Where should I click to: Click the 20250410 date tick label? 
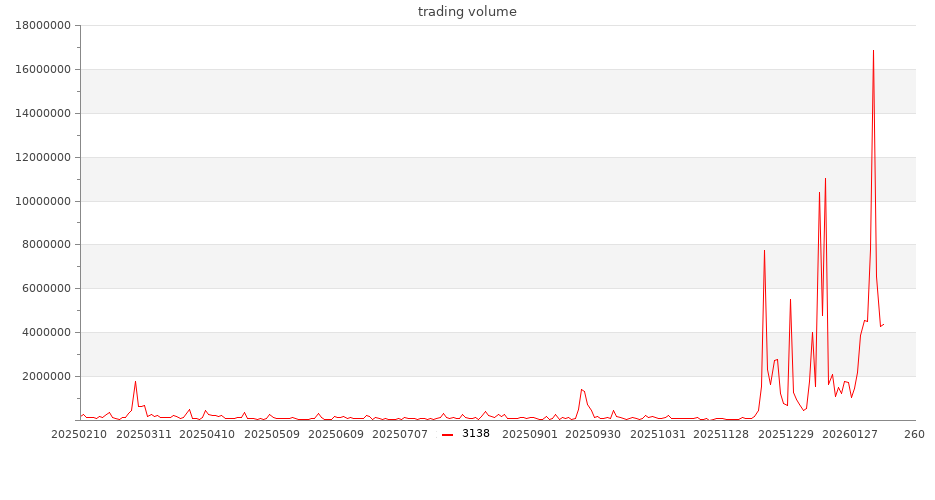(208, 435)
